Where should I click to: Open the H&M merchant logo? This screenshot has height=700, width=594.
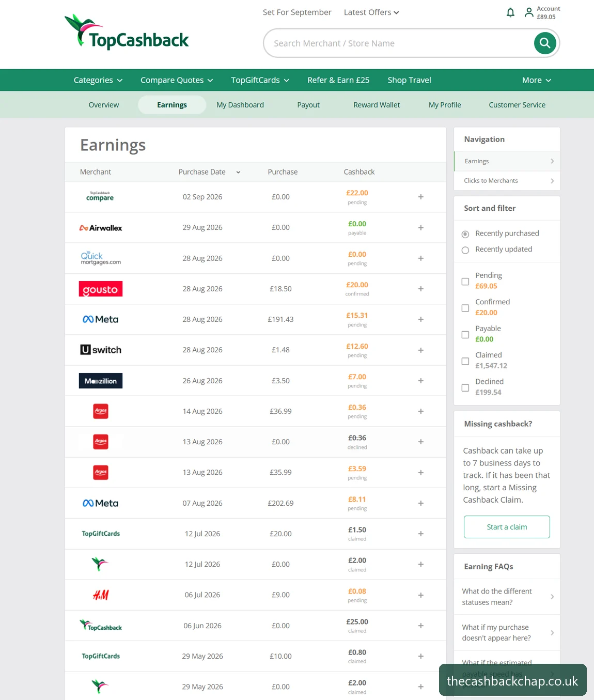(101, 595)
